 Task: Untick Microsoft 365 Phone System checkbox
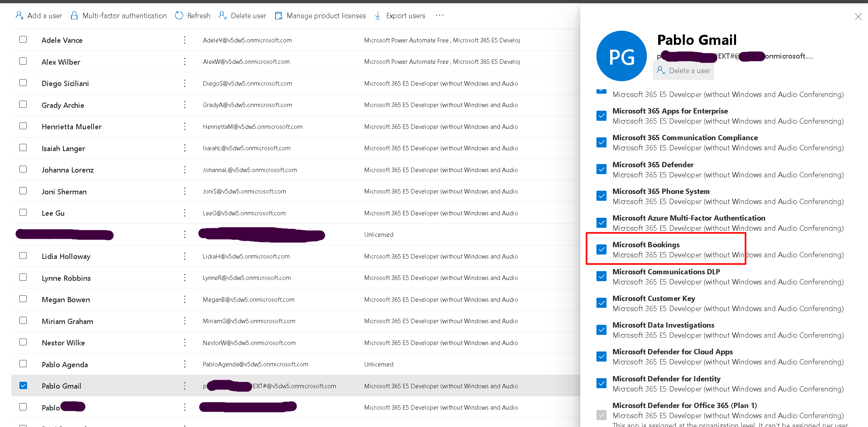pos(601,196)
